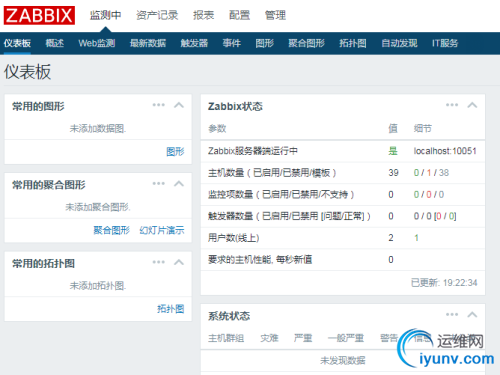This screenshot has height=375, width=500.
Task: Open the 监测中 main menu
Action: [105, 15]
